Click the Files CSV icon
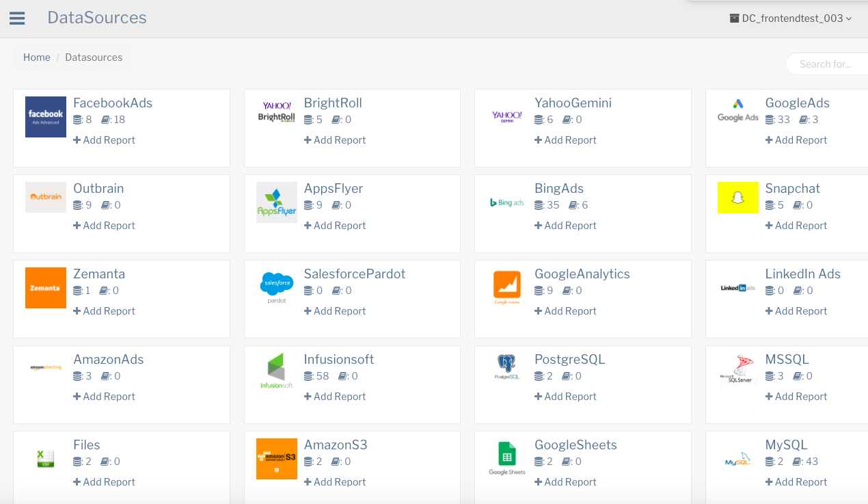The image size is (868, 504). (46, 457)
